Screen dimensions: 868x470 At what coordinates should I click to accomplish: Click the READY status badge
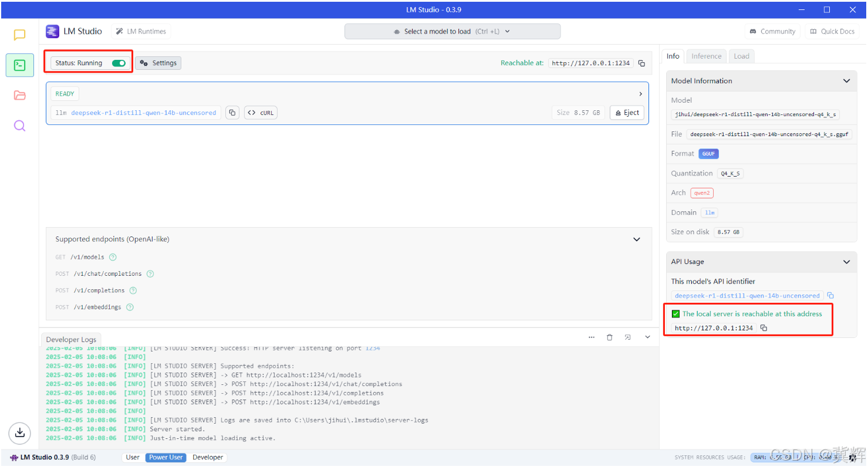(65, 94)
